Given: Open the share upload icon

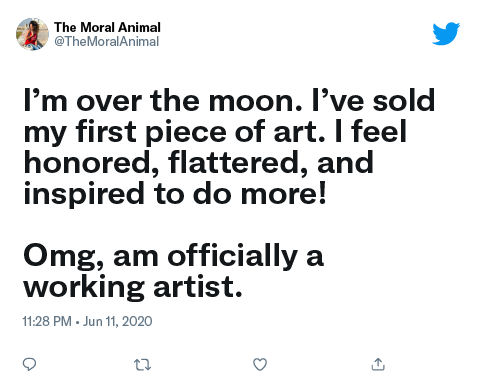Looking at the screenshot, I should click(378, 364).
